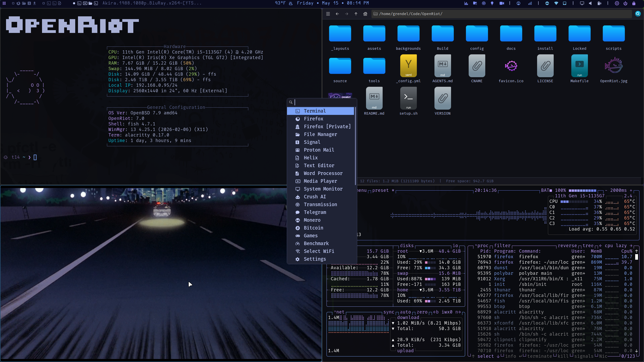Click signals in btop proc footer
This screenshot has height=362, width=644.
pos(584,356)
